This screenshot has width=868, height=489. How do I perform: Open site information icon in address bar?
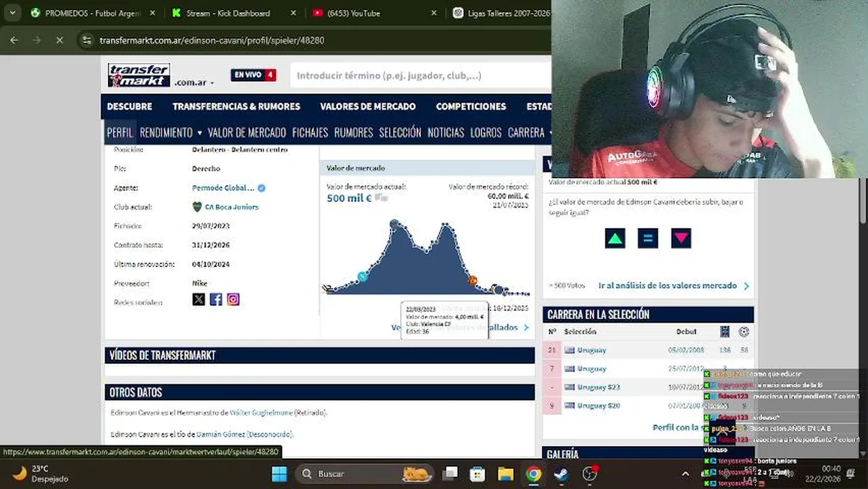click(86, 40)
